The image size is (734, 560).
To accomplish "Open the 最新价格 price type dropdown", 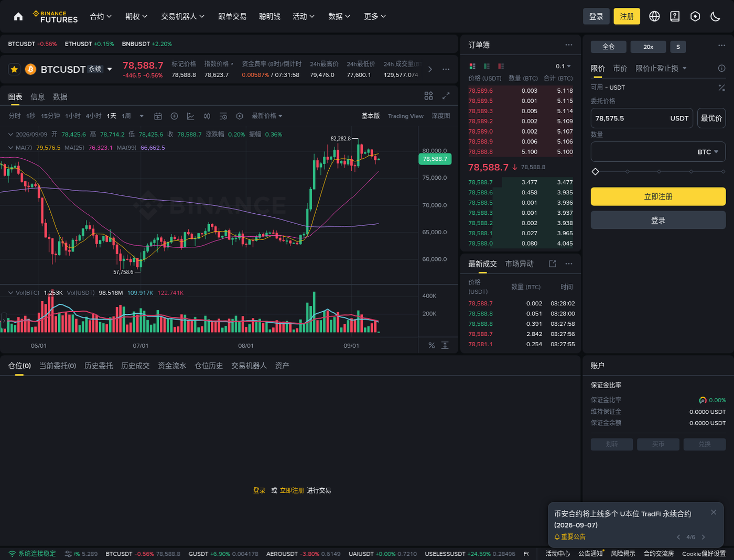I will (267, 116).
